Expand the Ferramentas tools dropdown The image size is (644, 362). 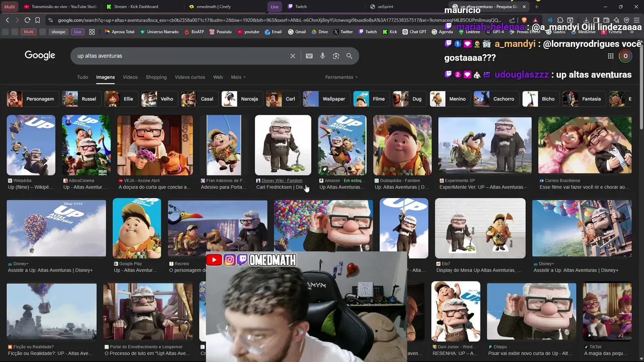pyautogui.click(x=341, y=77)
